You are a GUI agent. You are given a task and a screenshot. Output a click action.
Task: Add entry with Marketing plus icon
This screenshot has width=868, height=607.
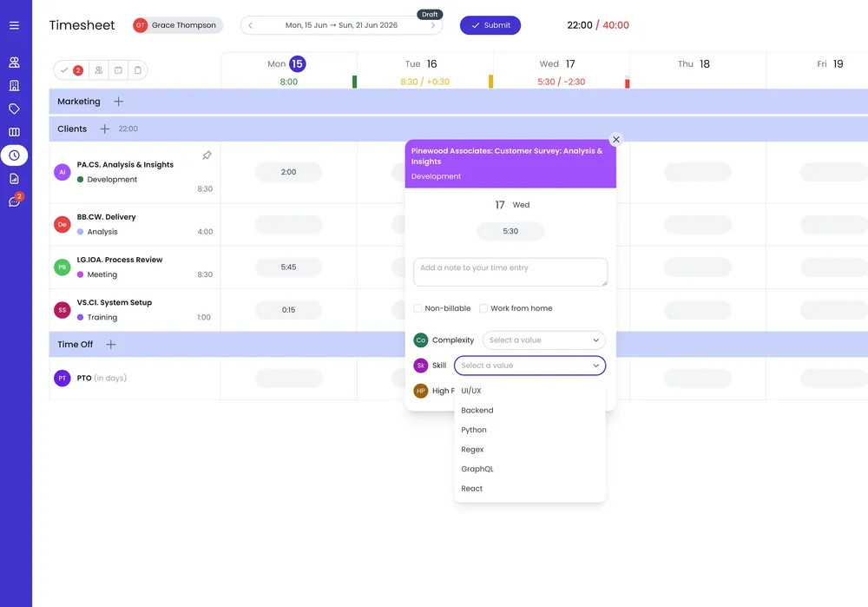point(118,102)
